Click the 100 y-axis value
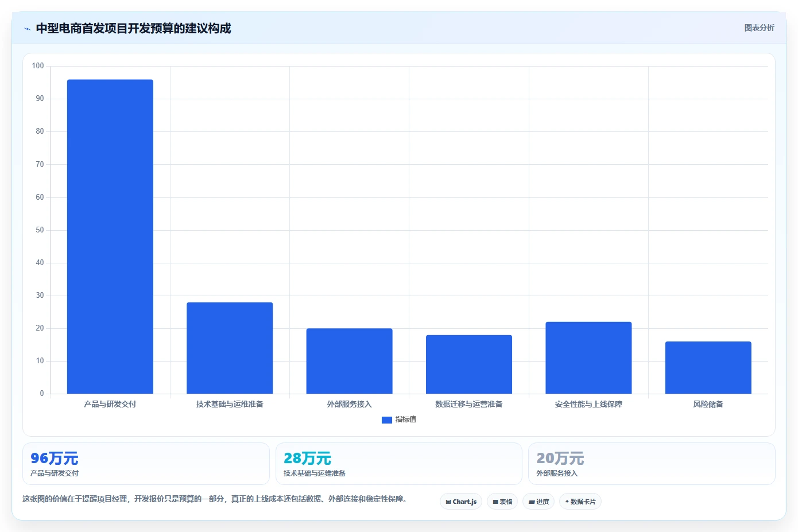This screenshot has width=798, height=532. [x=38, y=66]
